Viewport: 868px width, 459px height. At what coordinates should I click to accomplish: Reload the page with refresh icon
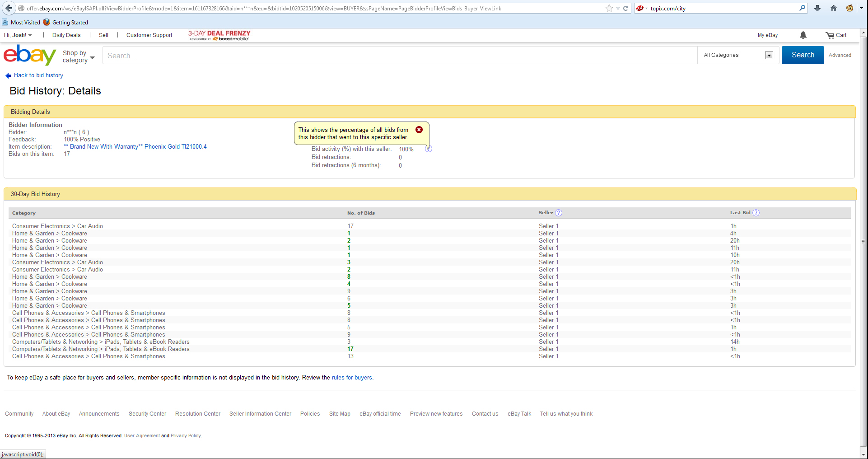(x=626, y=8)
